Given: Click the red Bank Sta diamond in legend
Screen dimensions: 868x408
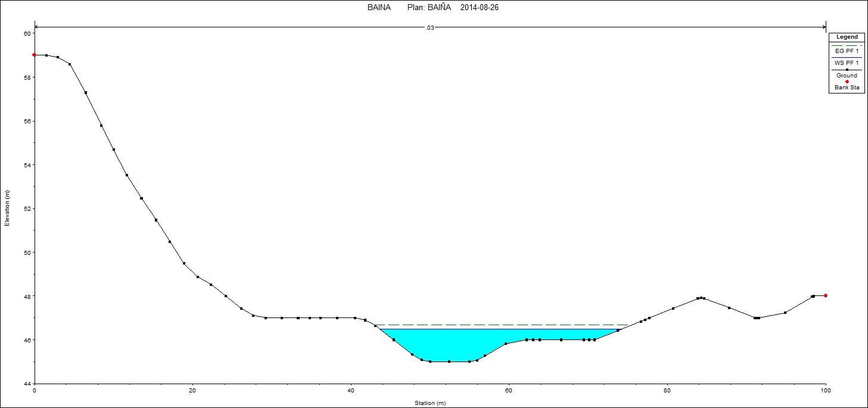Looking at the screenshot, I should 847,82.
